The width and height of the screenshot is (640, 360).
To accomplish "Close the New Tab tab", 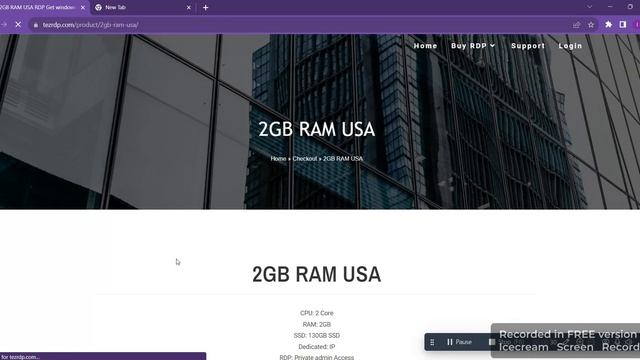I will [x=189, y=7].
